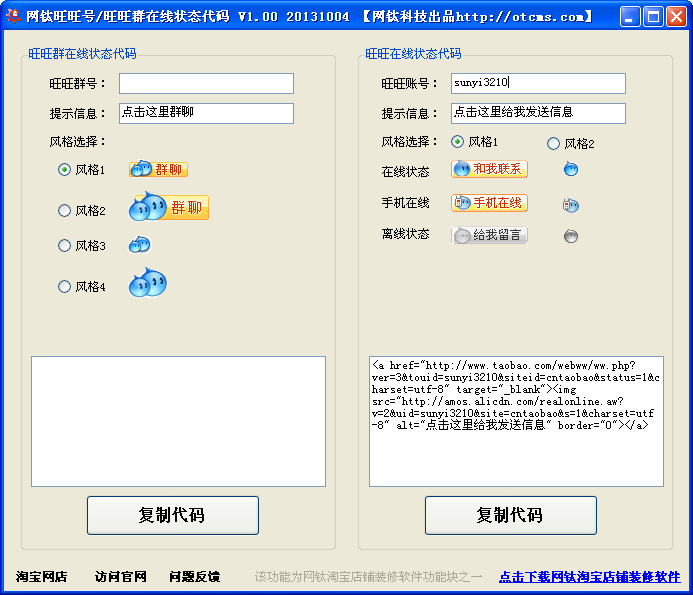Viewport: 693px width, 595px height.
Task: Click the group 提示信息 field with 点击这里群聊
Action: click(206, 113)
